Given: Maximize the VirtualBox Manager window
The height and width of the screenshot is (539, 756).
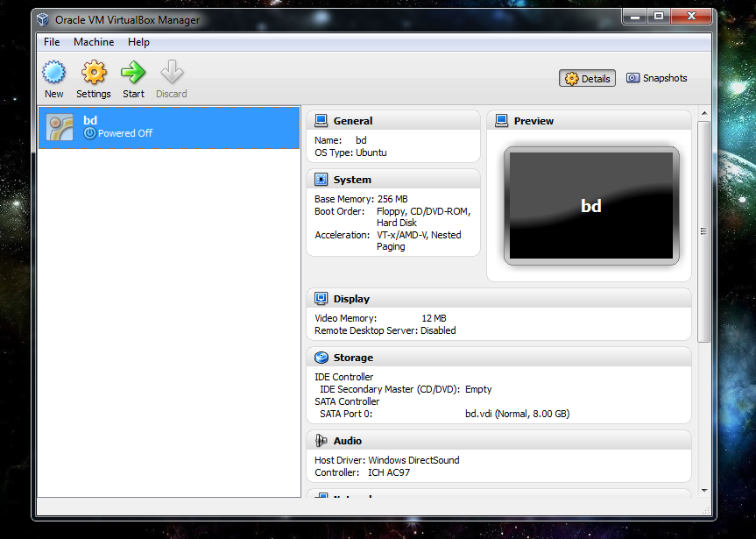Looking at the screenshot, I should (659, 17).
